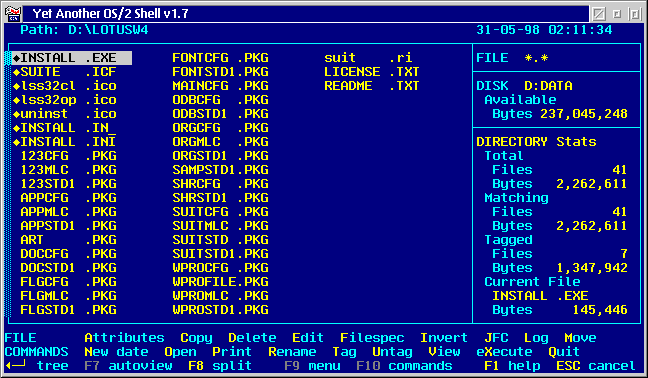Select the highlighted INSTALL .EXE file
This screenshot has width=648, height=378.
pyautogui.click(x=72, y=58)
